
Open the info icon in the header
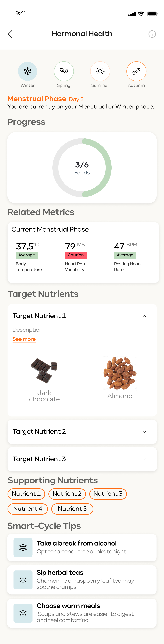pos(152,34)
